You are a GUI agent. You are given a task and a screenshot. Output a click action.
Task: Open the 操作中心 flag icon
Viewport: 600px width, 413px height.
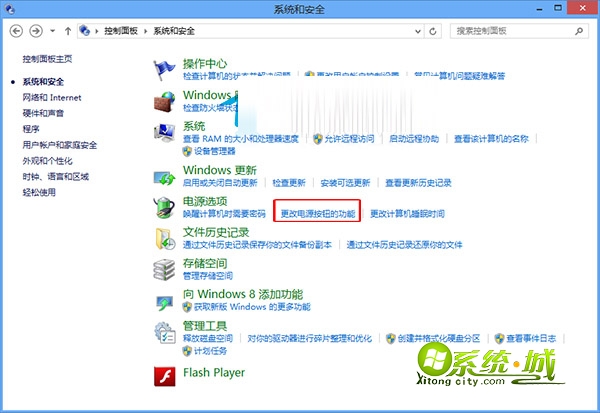164,70
